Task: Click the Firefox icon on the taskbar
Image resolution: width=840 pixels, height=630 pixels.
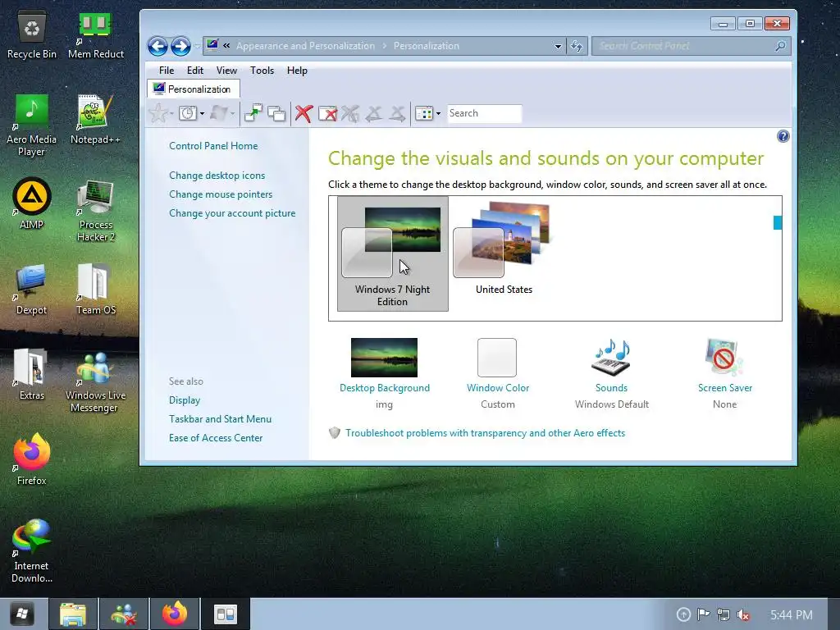Action: pos(174,614)
